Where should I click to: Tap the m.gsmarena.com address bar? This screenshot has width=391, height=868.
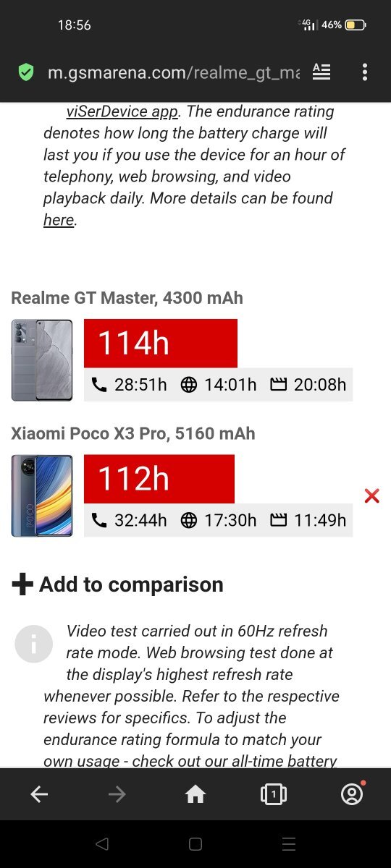pyautogui.click(x=174, y=72)
